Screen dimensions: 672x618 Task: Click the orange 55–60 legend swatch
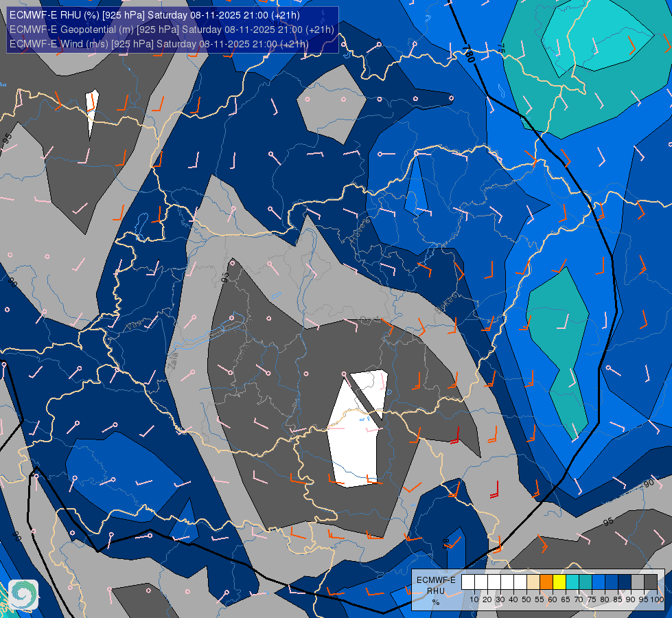(x=546, y=582)
